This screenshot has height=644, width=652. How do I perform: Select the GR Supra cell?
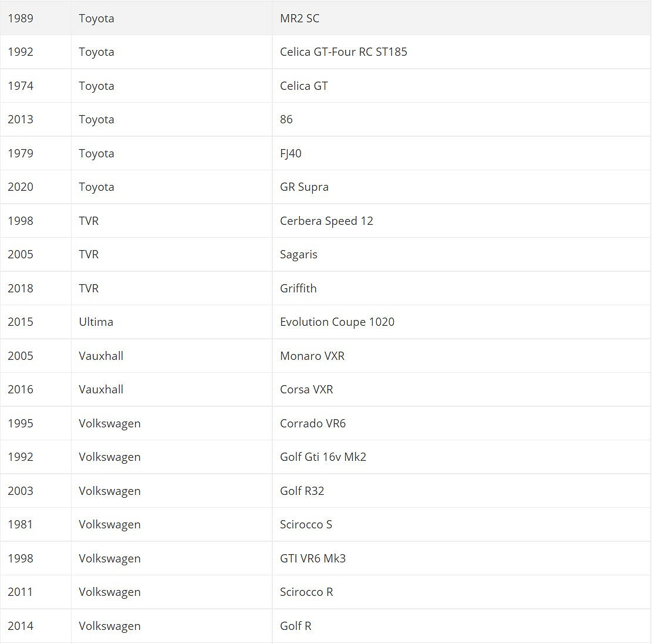[x=304, y=187]
